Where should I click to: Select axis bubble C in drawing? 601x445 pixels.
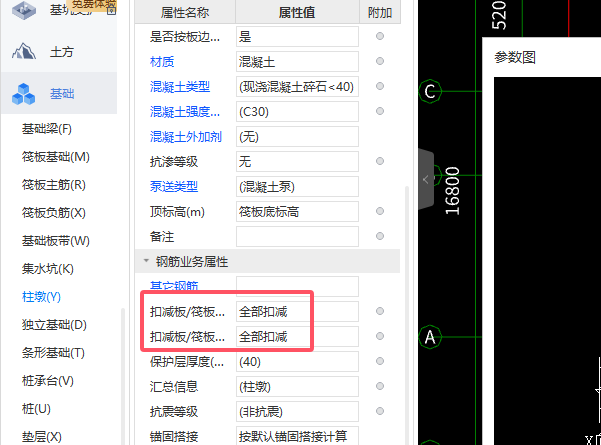(x=430, y=91)
